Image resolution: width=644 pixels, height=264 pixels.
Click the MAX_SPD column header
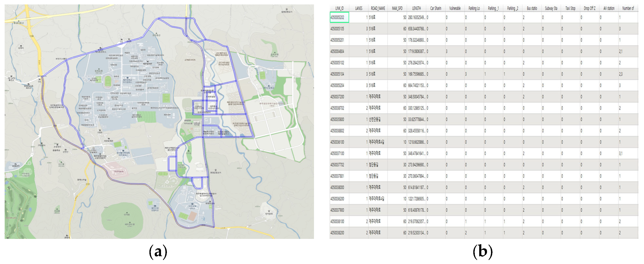[397, 8]
